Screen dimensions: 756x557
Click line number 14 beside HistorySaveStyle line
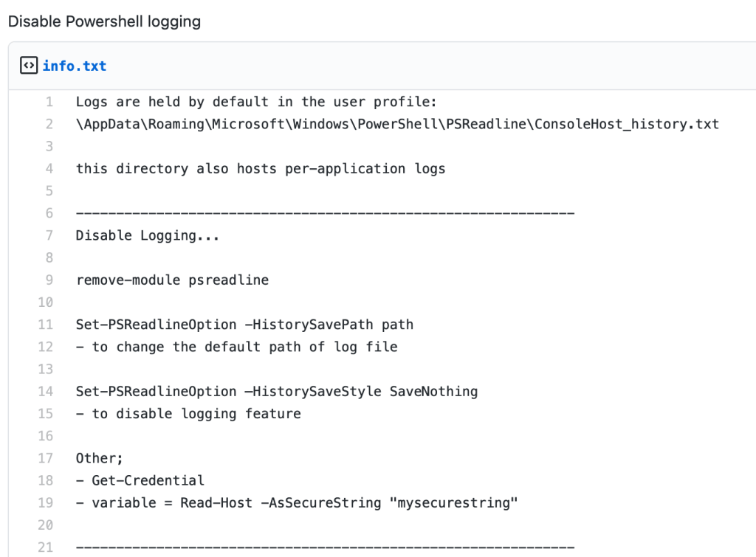[46, 391]
